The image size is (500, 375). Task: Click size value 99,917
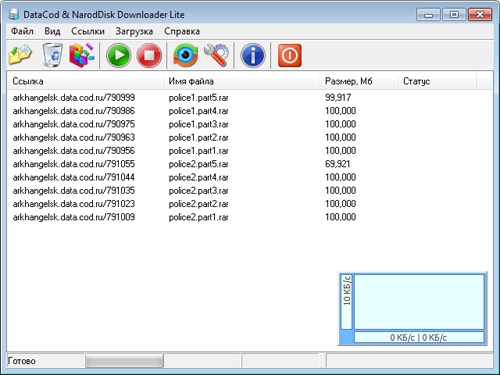pos(338,98)
